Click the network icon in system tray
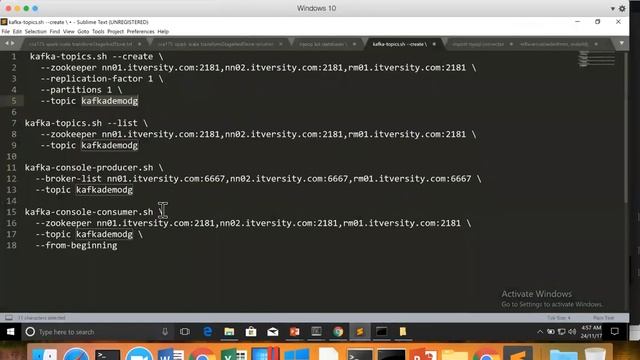640x360 pixels. click(x=562, y=332)
